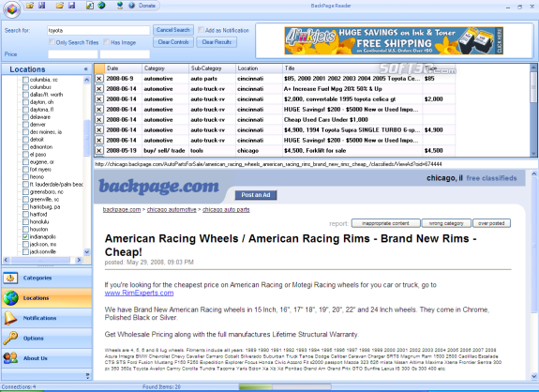The width and height of the screenshot is (539, 392).
Task: Click the first floppy-disk save icon
Action: point(42,6)
